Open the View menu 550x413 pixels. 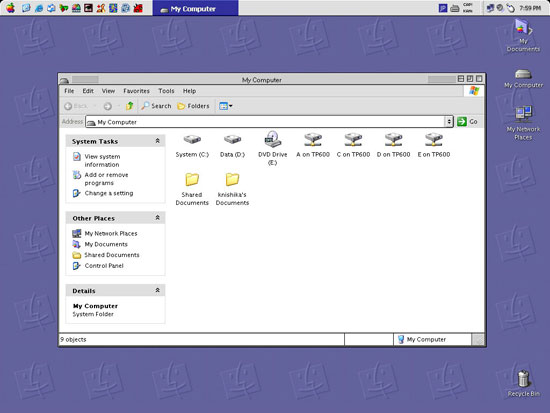pyautogui.click(x=108, y=91)
